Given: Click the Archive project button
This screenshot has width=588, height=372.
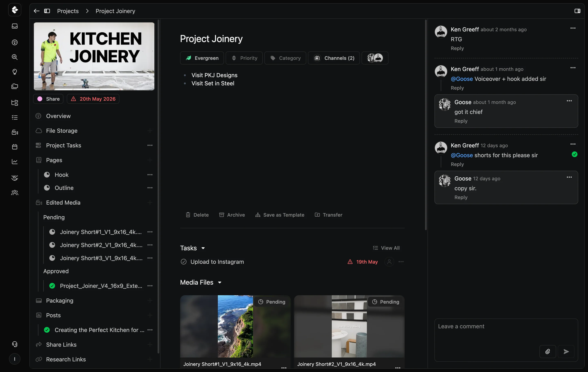Looking at the screenshot, I should tap(232, 215).
